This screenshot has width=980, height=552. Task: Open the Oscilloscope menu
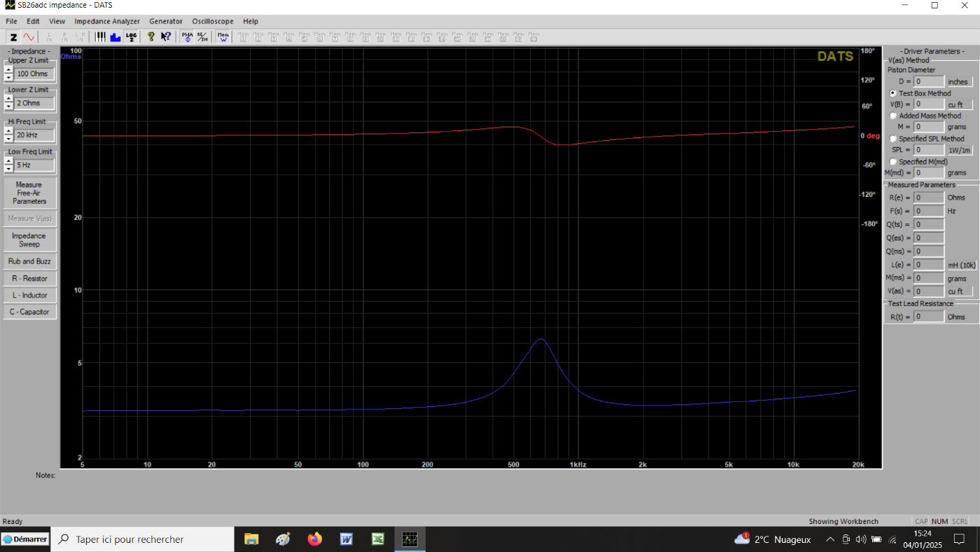(213, 21)
